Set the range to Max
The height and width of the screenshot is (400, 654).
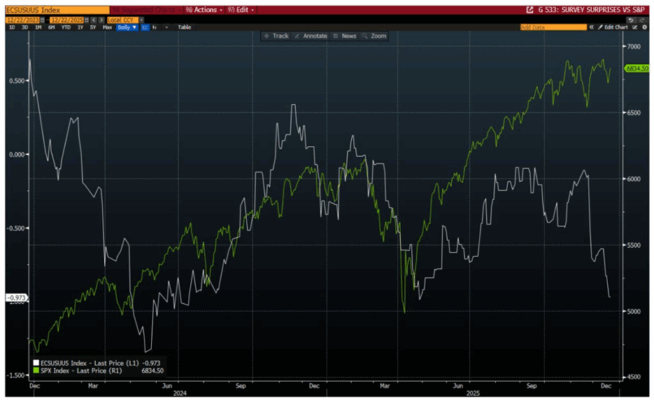point(106,27)
